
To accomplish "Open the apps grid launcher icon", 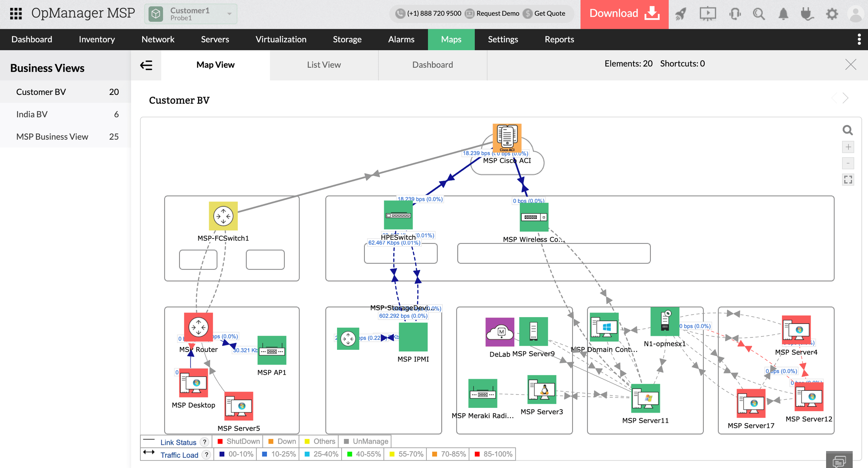I will click(x=16, y=13).
